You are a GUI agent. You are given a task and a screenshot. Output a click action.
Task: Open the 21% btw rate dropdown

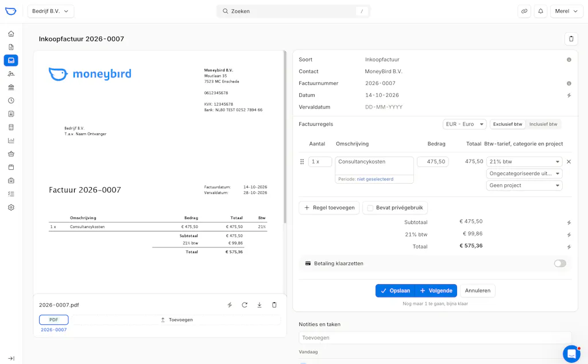pyautogui.click(x=524, y=161)
